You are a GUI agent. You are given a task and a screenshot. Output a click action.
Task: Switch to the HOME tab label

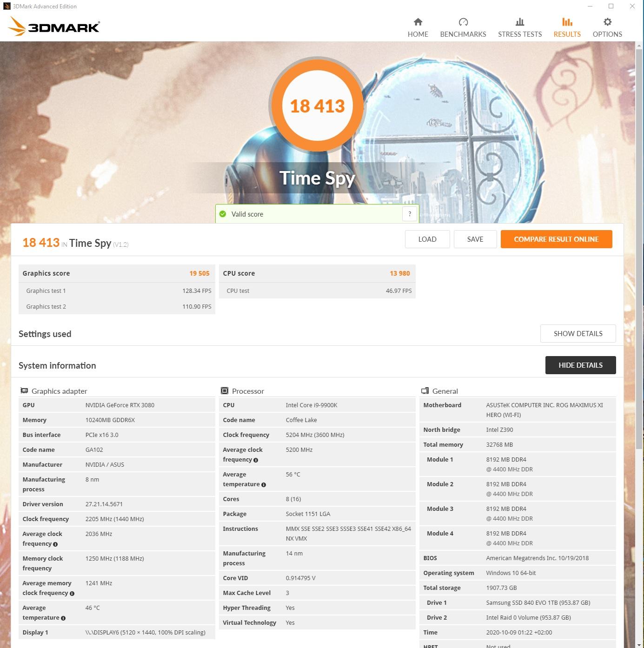(418, 34)
